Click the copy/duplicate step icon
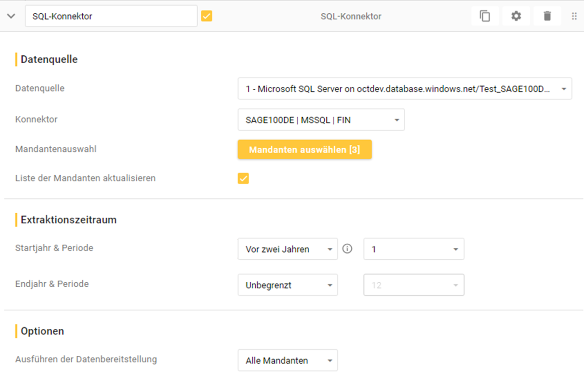This screenshot has height=392, width=584. 485,16
